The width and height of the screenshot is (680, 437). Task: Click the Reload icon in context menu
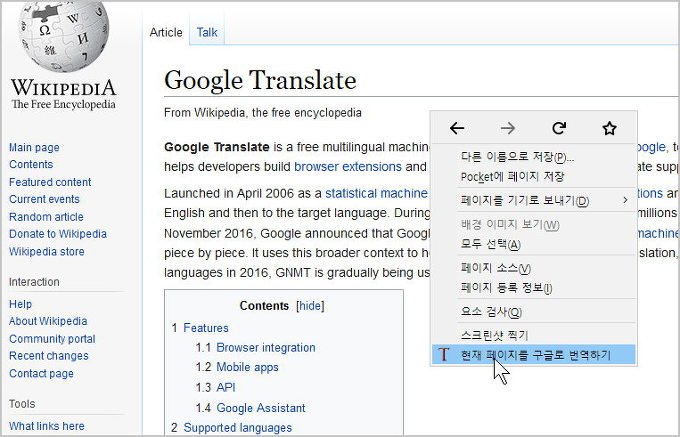559,128
